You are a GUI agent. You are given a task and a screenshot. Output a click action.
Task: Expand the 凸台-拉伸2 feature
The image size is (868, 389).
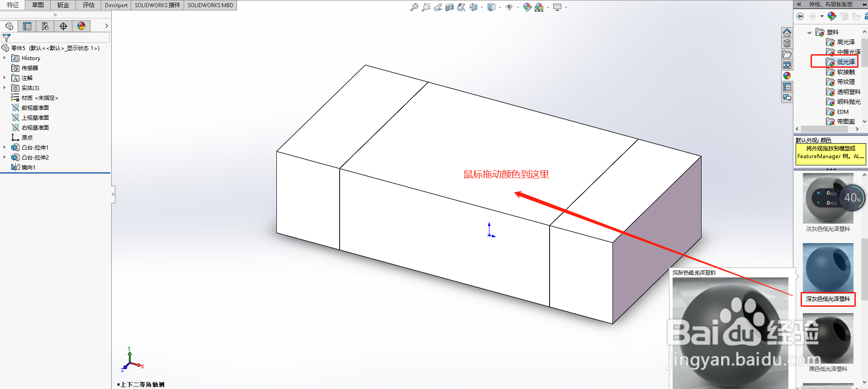5,157
